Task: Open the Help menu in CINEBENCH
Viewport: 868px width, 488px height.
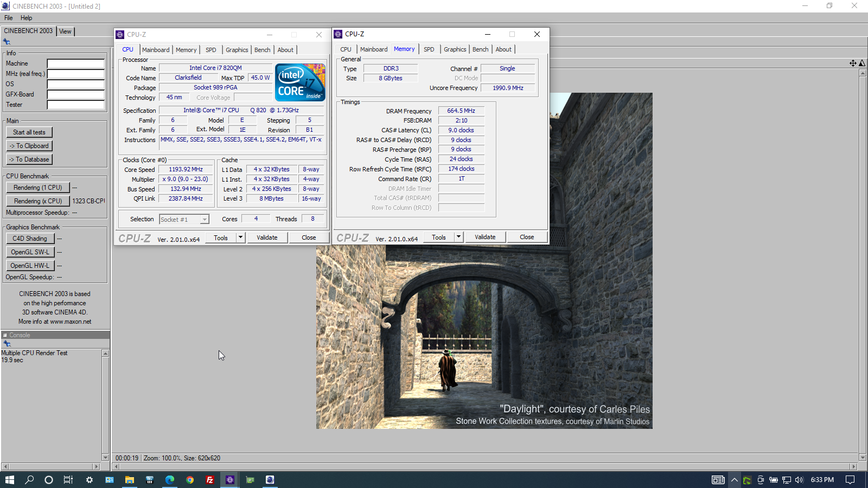Action: (x=26, y=18)
